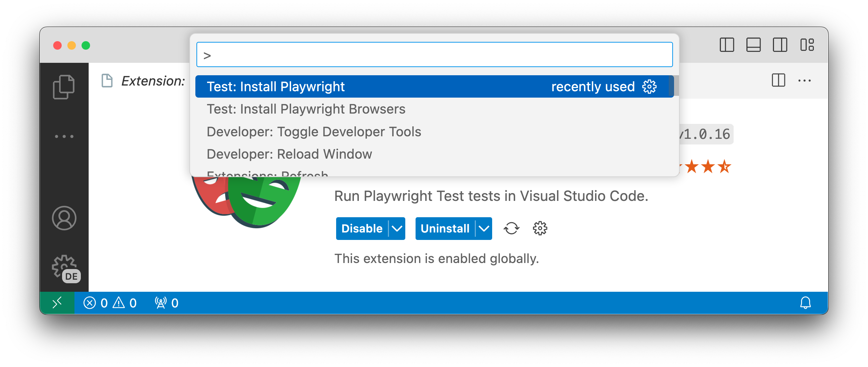Open the Manage gear in activity bar
Image resolution: width=868 pixels, height=367 pixels.
click(64, 267)
